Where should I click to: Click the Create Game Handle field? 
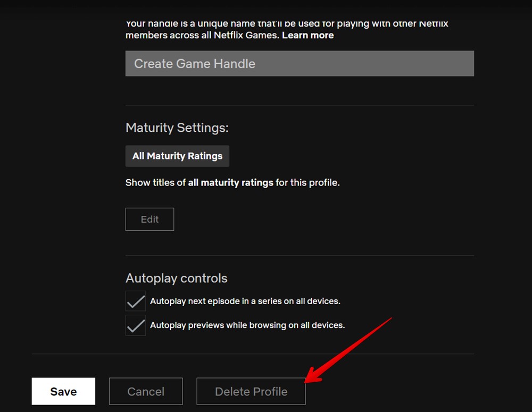300,63
